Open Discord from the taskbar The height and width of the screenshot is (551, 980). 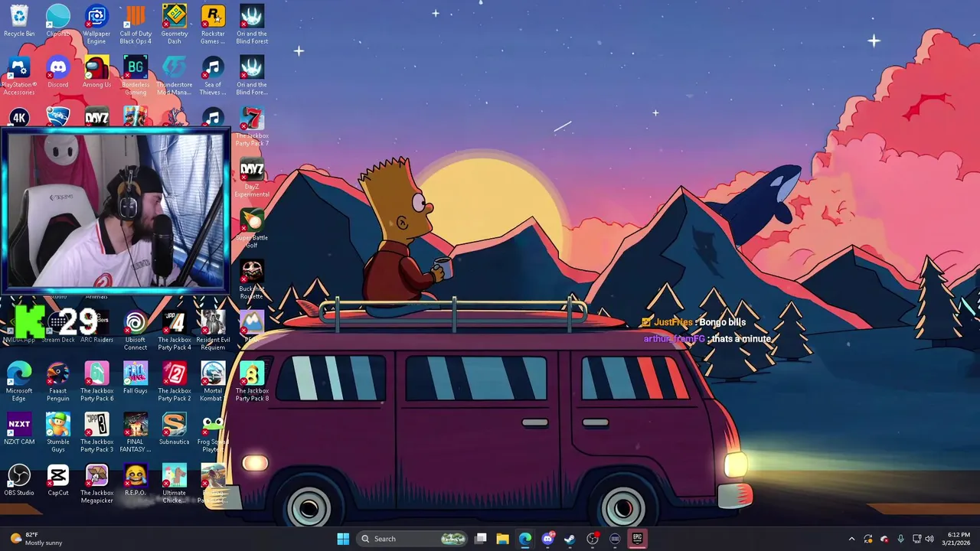pyautogui.click(x=547, y=539)
